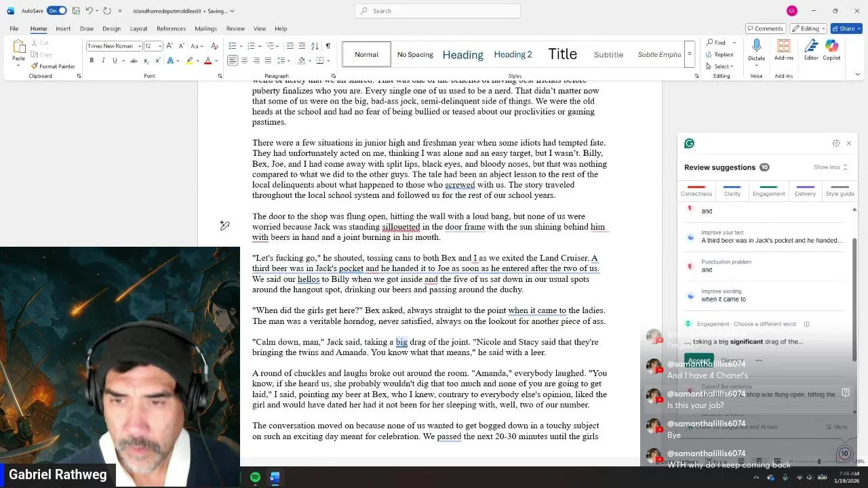Open Spotify from taskbar
The image size is (868, 488).
pyautogui.click(x=255, y=478)
